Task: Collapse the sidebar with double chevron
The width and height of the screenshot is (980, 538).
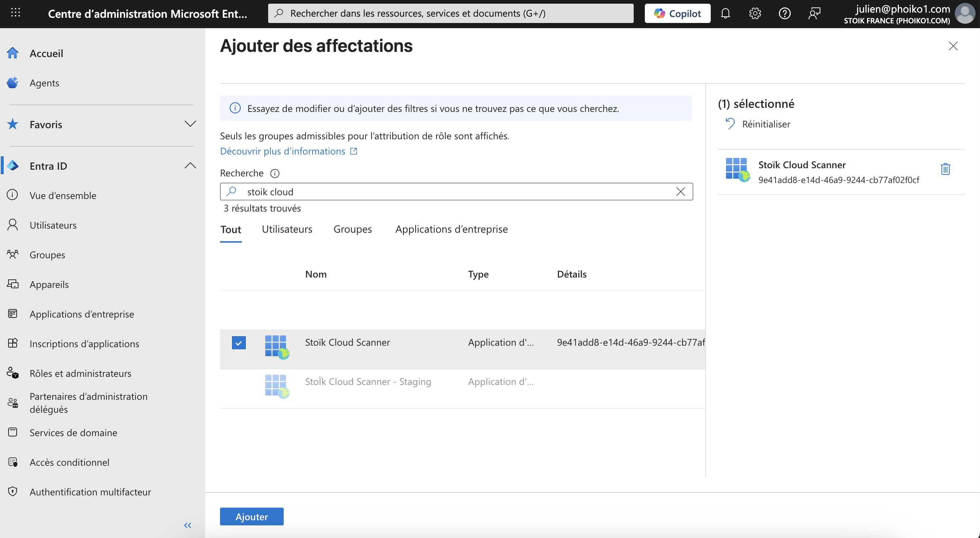Action: pyautogui.click(x=187, y=525)
